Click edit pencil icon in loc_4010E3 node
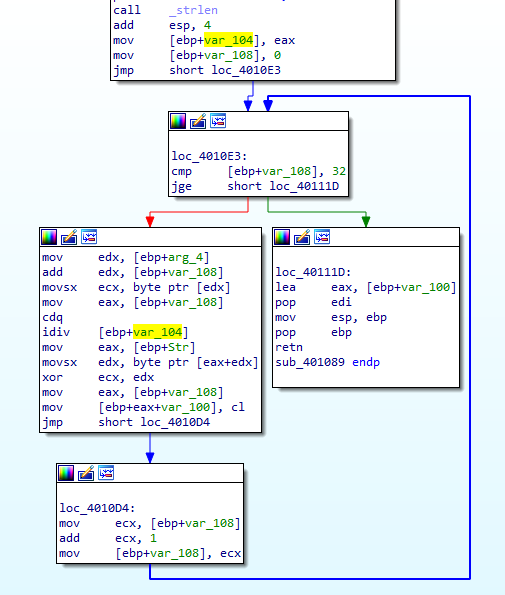Viewport: 505px width, 595px height. pos(198,121)
